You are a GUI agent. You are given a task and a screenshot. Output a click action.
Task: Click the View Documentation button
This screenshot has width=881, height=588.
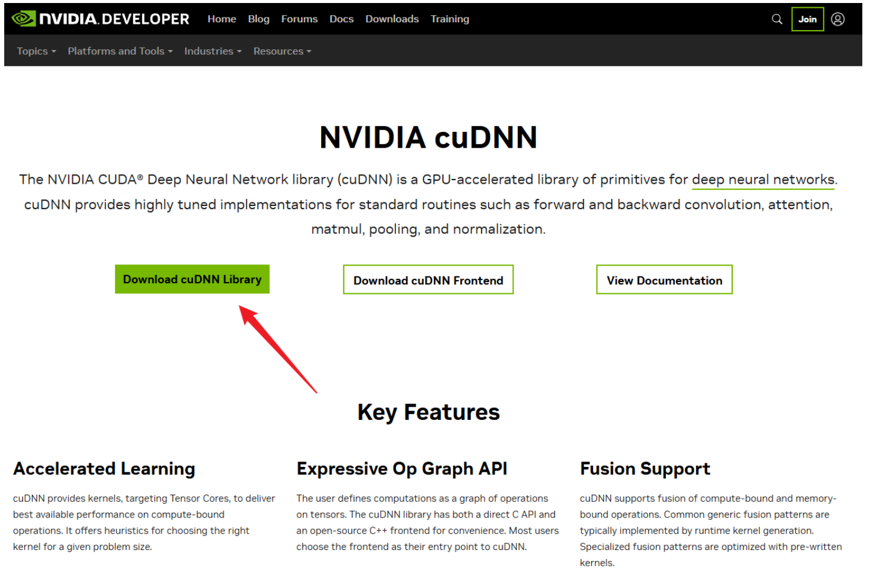(x=664, y=280)
